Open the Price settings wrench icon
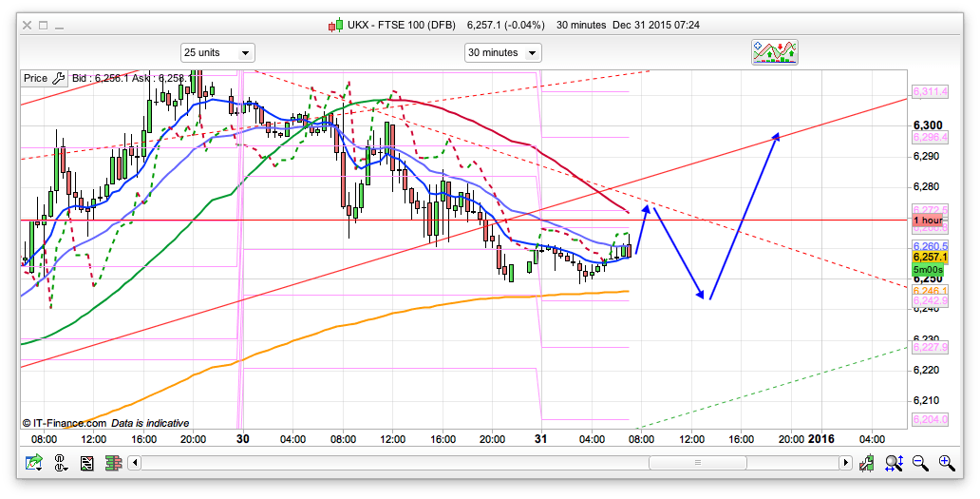This screenshot has width=980, height=499. pos(57,79)
